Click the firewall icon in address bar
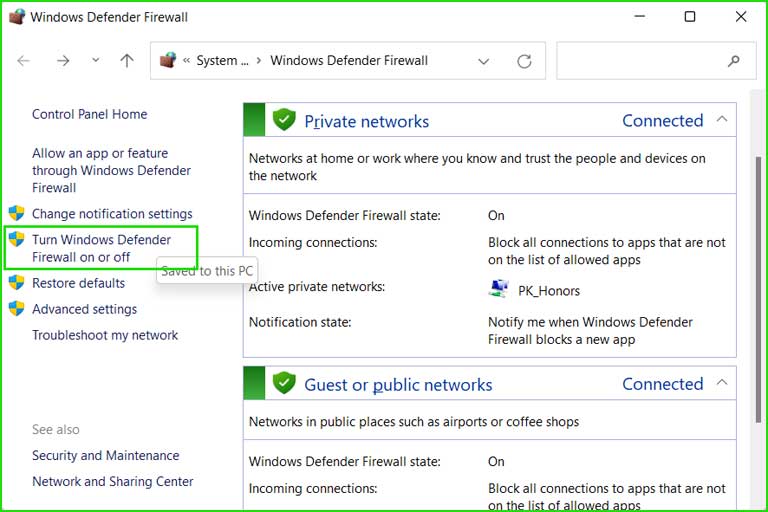 pyautogui.click(x=168, y=60)
